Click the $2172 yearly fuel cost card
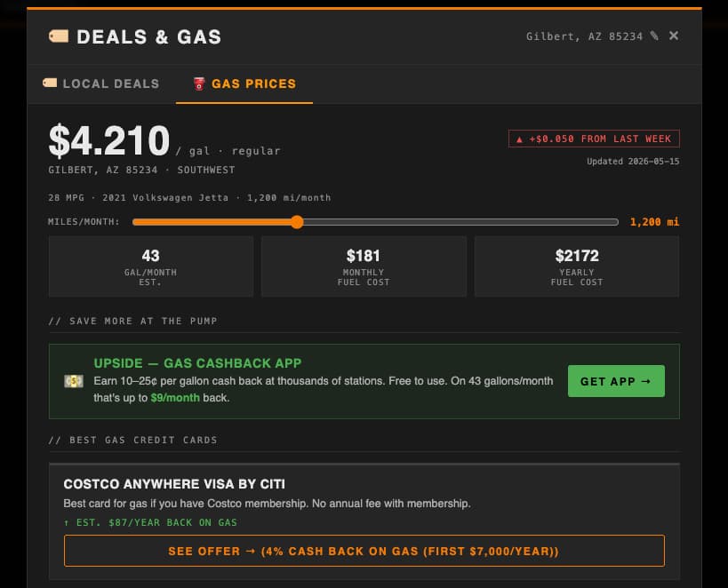Screen dimensions: 728x588 click(x=577, y=266)
